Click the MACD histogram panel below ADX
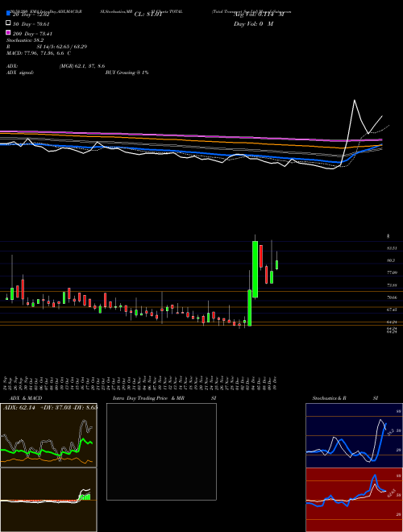403x532 pixels. click(x=48, y=500)
